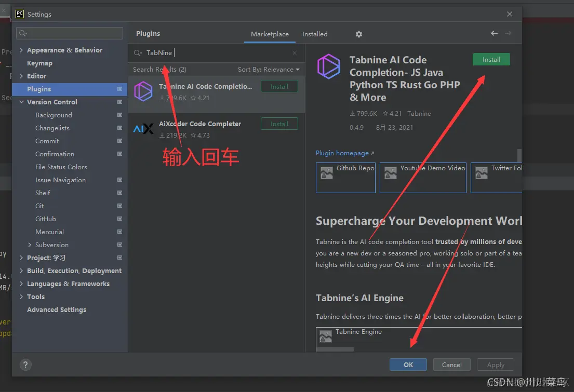Switch to the Installed tab
Image resolution: width=574 pixels, height=392 pixels.
pyautogui.click(x=315, y=34)
